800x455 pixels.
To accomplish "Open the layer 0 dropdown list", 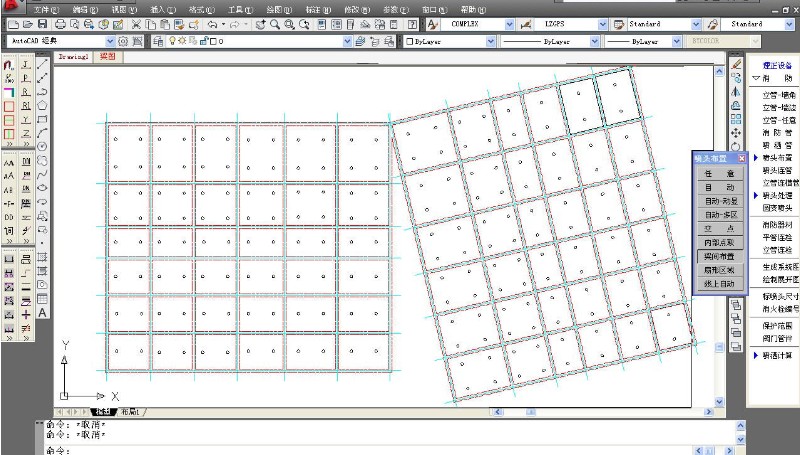I will [x=347, y=41].
